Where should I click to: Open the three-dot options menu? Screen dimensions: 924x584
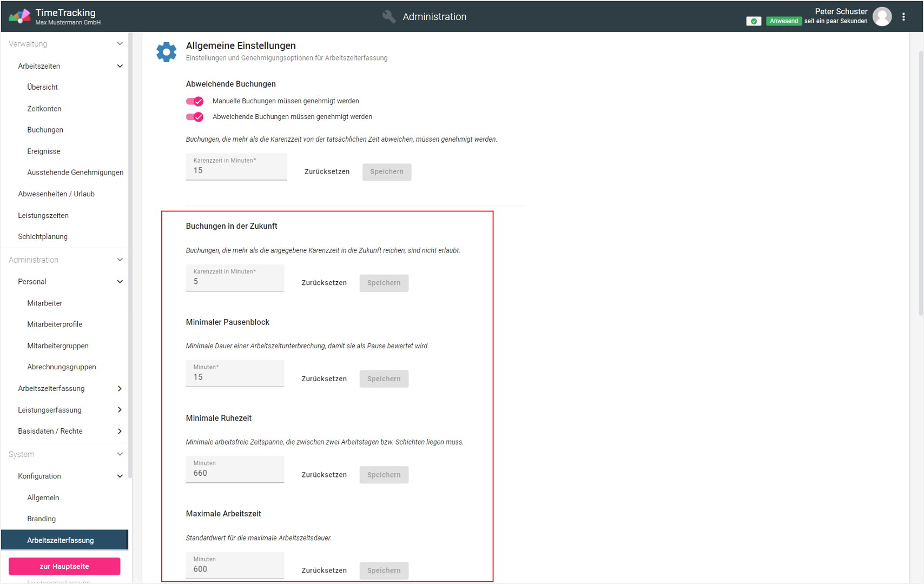[903, 17]
